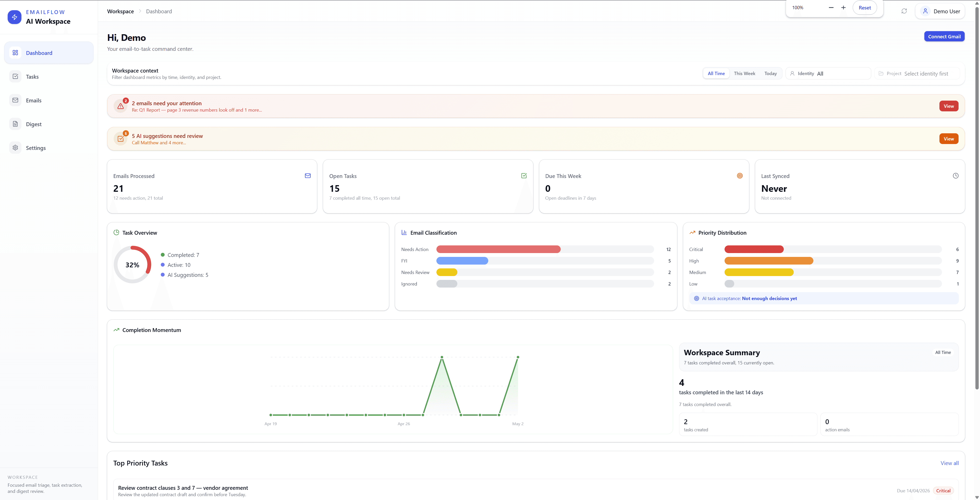Viewport: 980px width, 500px height.
Task: Click the Task Overview pie chart icon
Action: [116, 232]
